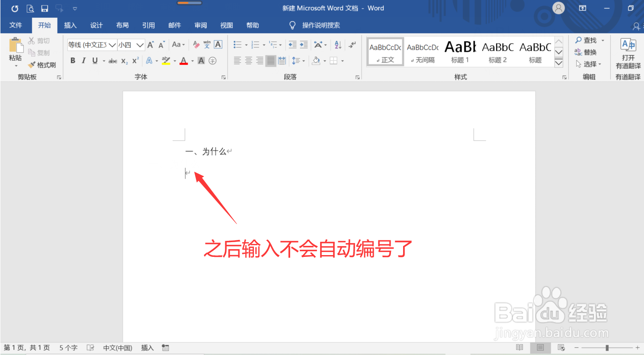Toggle justify alignment

(271, 61)
